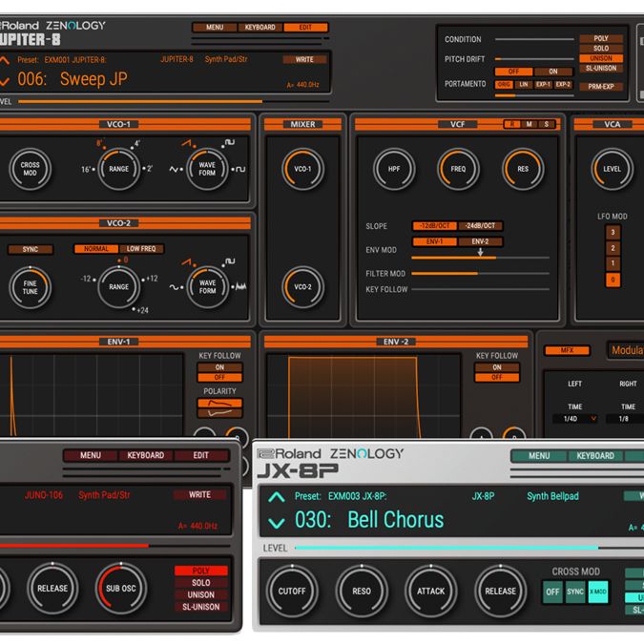Turn ENV-2 KEY FOLLOW ON
The image size is (644, 644).
click(496, 367)
